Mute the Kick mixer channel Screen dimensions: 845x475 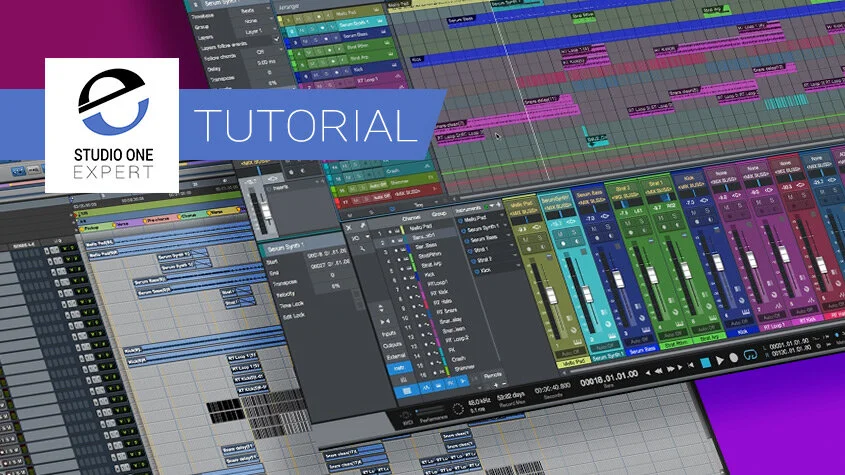(694, 213)
